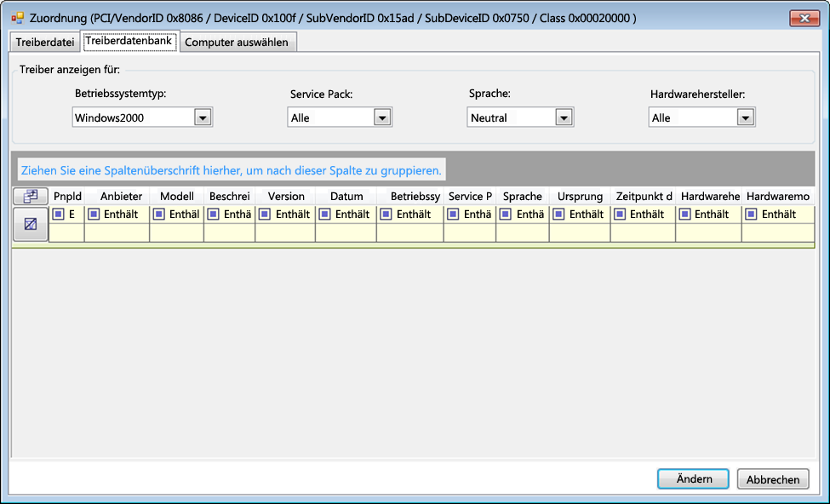Select the Computer auswählen tab
830x504 pixels.
coord(237,42)
